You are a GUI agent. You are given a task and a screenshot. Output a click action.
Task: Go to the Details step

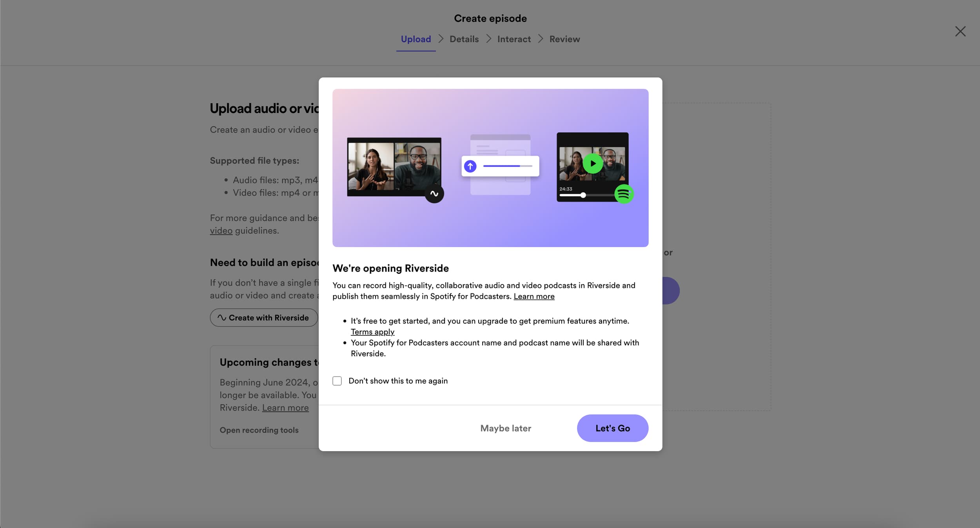tap(464, 39)
